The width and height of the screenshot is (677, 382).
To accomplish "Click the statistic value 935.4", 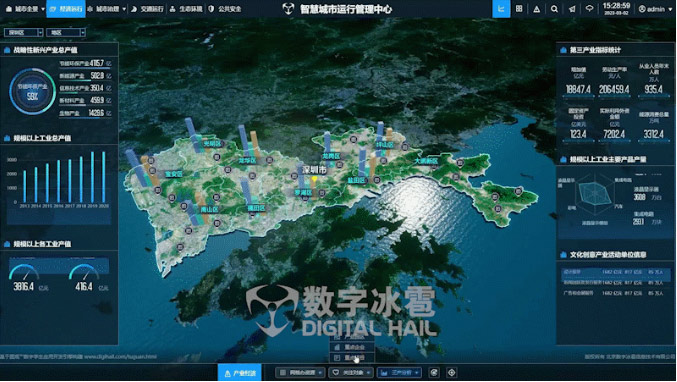I will 653,89.
